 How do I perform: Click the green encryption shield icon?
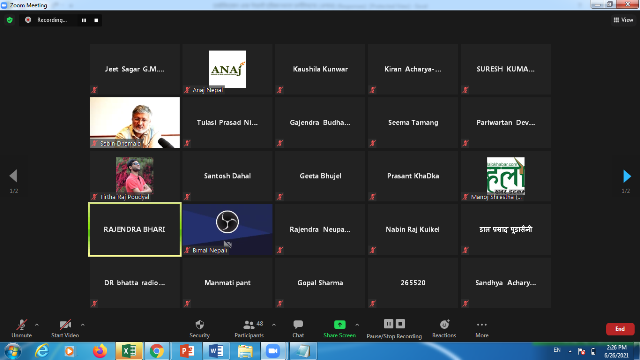(10, 20)
